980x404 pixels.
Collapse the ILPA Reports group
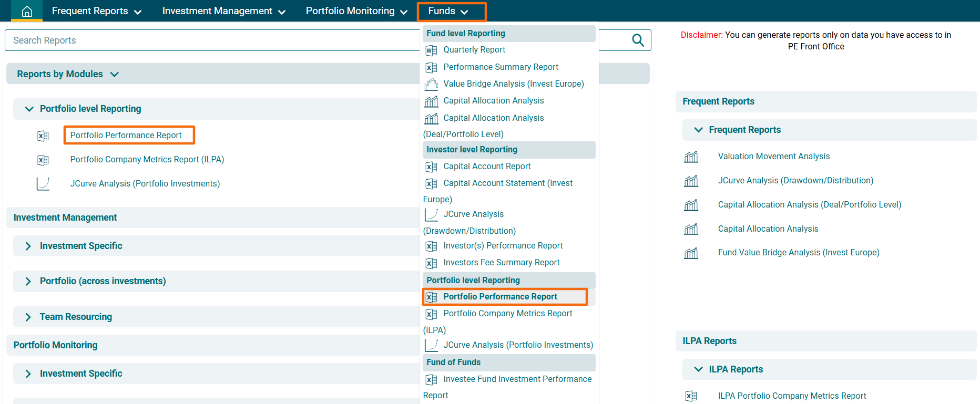click(x=698, y=369)
